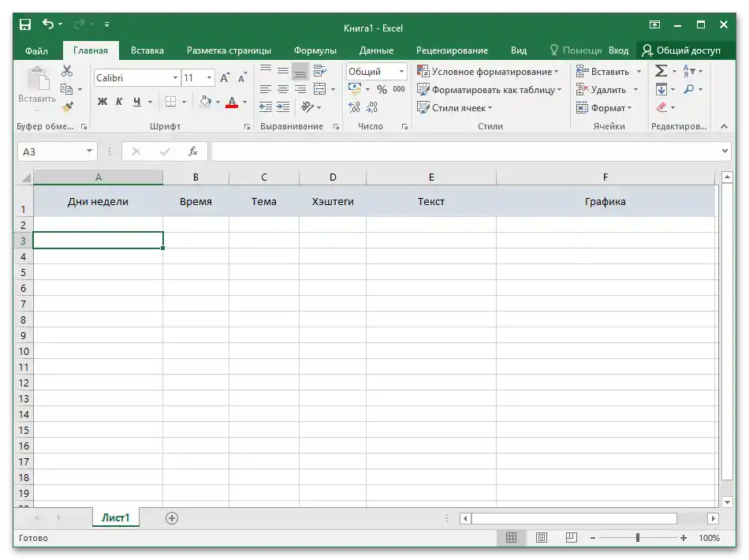This screenshot has height=560, width=749.
Task: Copy selection with the copy icon
Action: (66, 89)
